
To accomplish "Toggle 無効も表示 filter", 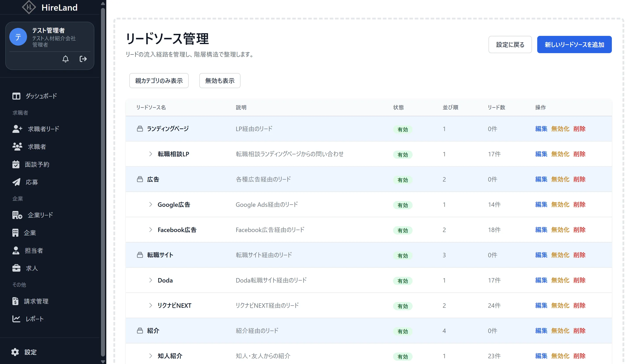I will click(x=219, y=81).
